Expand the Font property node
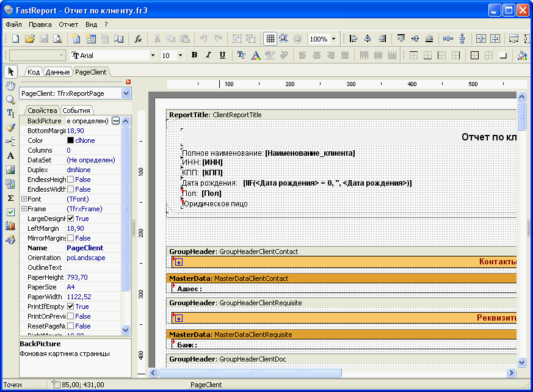 click(x=24, y=198)
